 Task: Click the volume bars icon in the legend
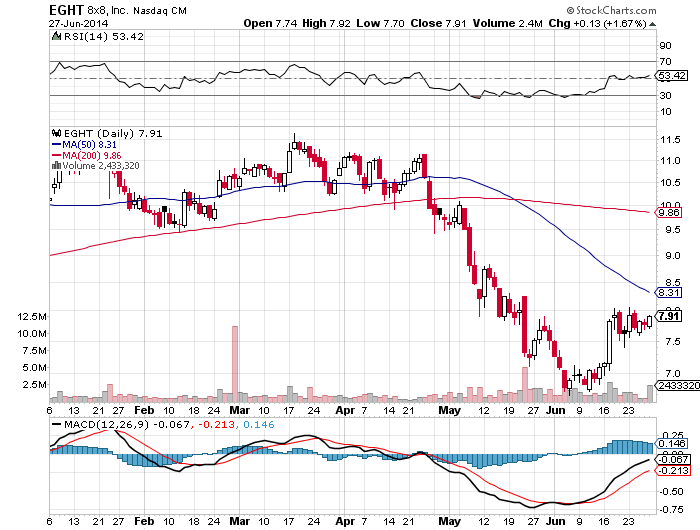click(x=56, y=166)
